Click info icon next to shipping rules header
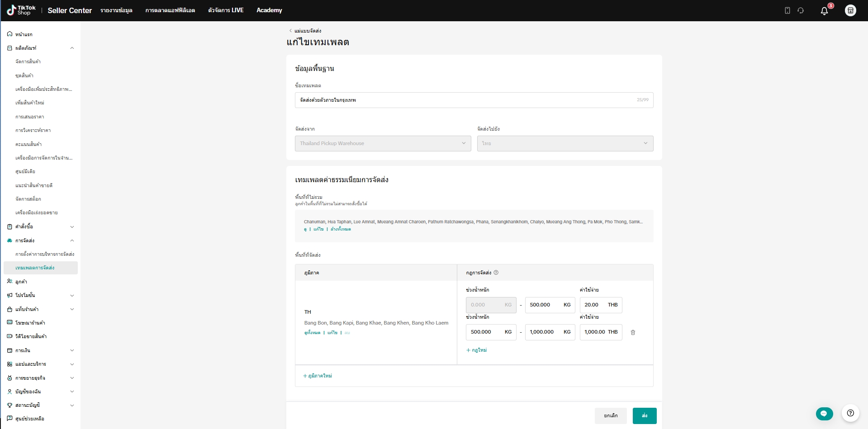 click(496, 273)
